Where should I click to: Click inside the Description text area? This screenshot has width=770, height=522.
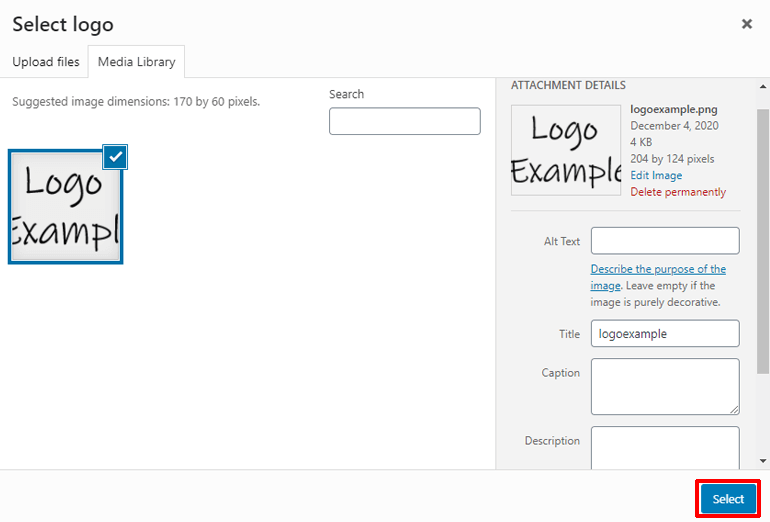(x=665, y=447)
